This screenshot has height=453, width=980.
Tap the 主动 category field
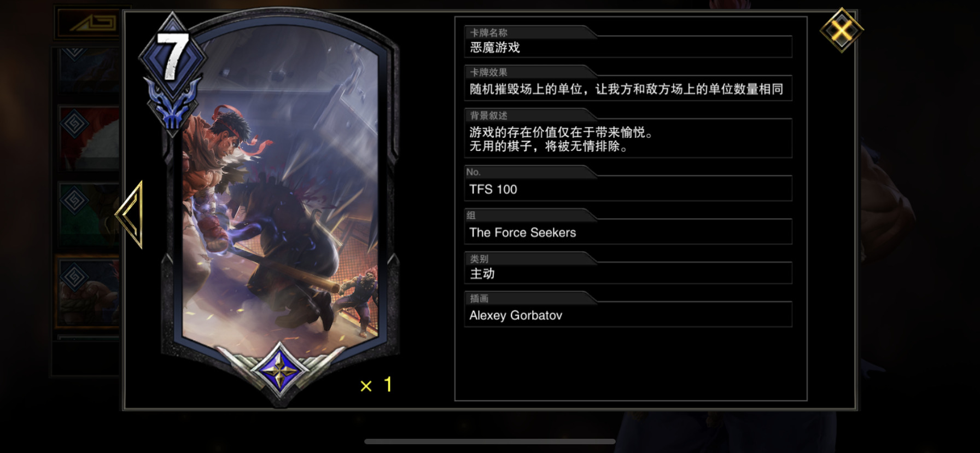tap(628, 274)
